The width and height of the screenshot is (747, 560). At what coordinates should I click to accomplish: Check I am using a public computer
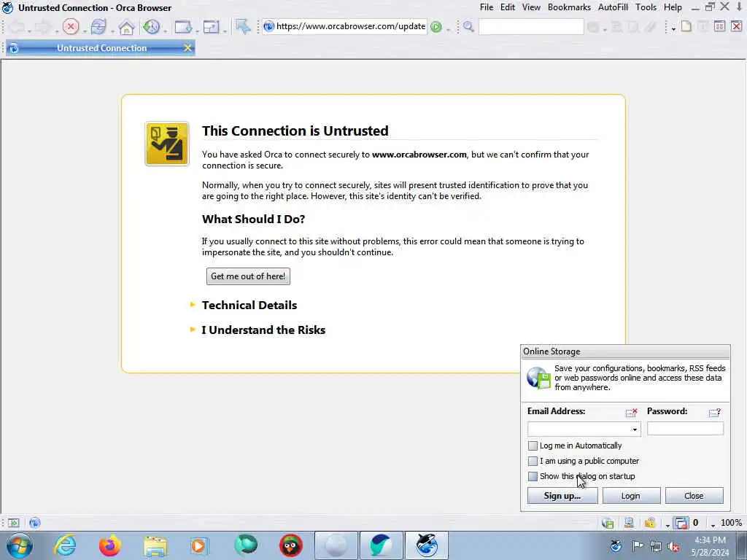[x=533, y=461]
